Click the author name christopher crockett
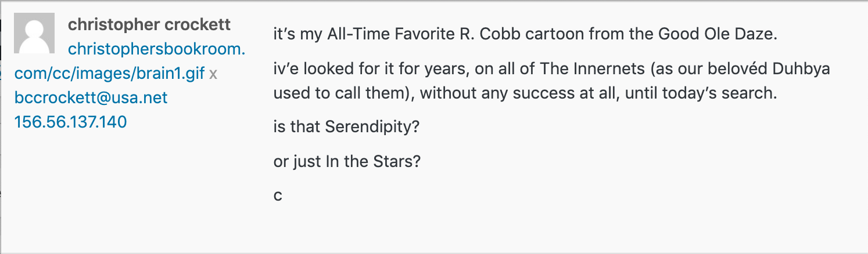Viewport: 868px width, 254px height. tap(149, 25)
